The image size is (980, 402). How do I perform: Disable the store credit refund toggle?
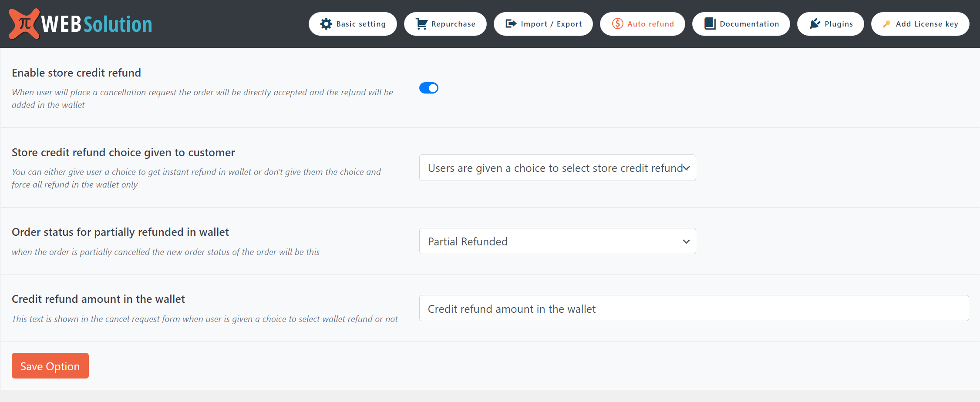click(x=428, y=88)
